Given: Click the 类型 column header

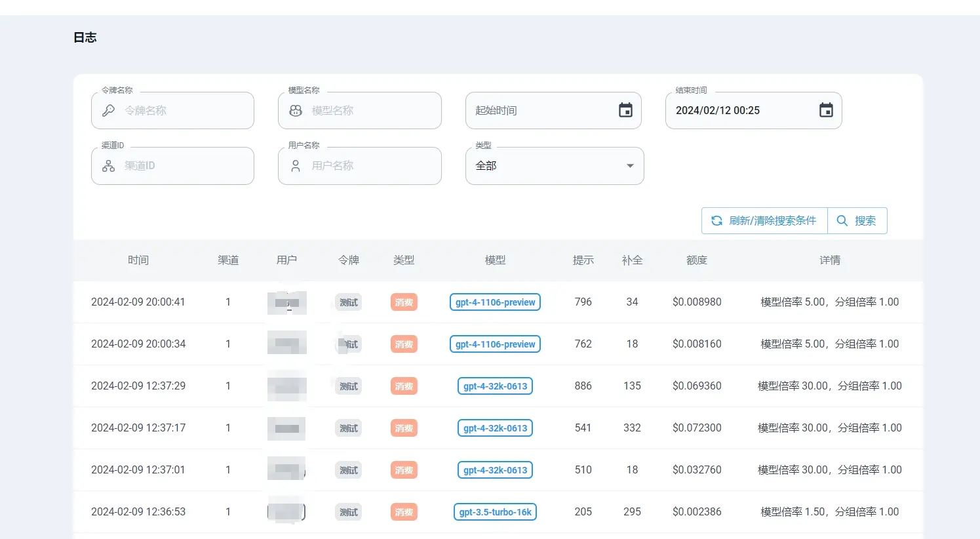Looking at the screenshot, I should click(404, 260).
